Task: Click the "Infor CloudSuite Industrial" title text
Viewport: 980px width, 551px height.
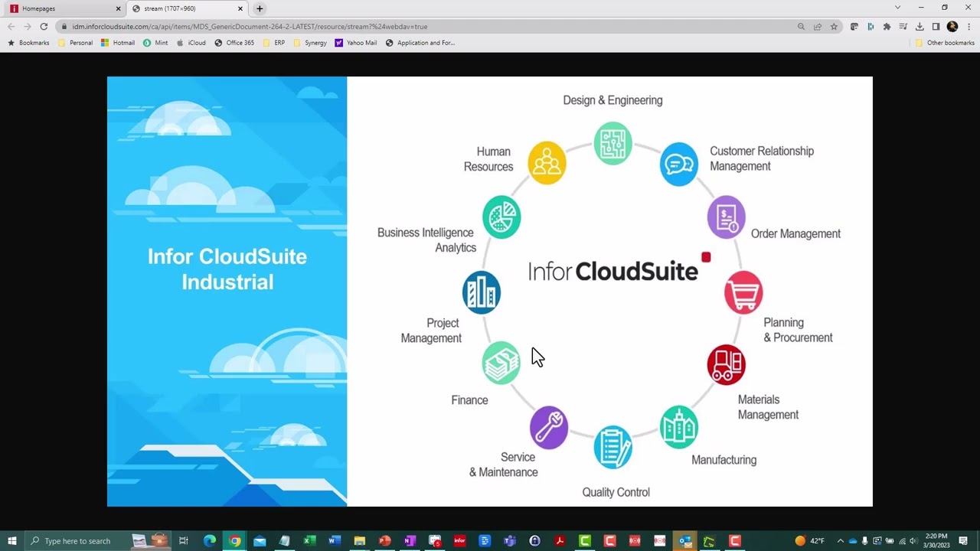Action: click(227, 269)
